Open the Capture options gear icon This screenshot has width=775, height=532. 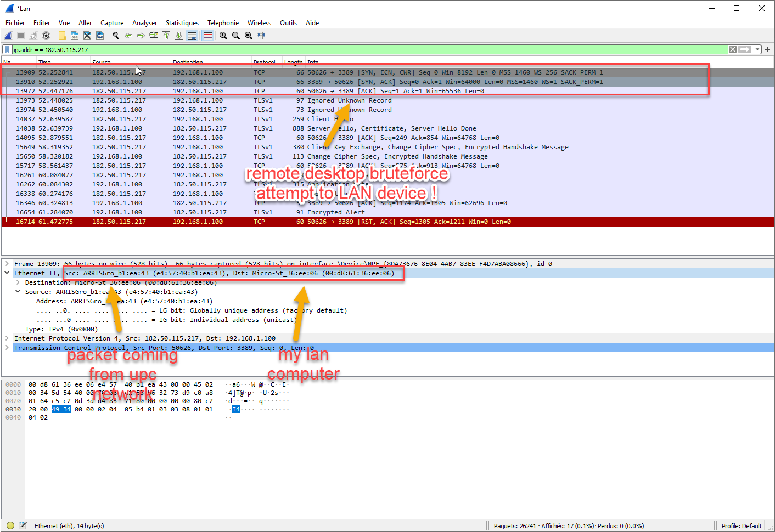pyautogui.click(x=46, y=35)
